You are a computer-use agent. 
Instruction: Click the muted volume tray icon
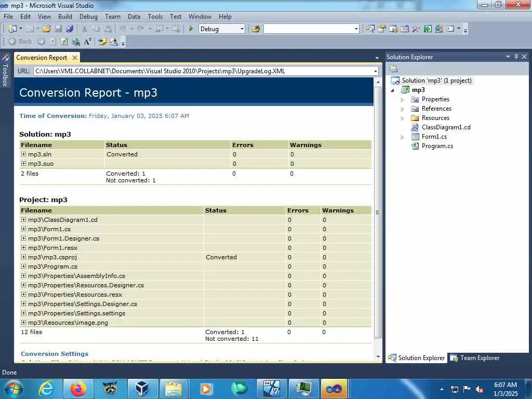pyautogui.click(x=480, y=389)
